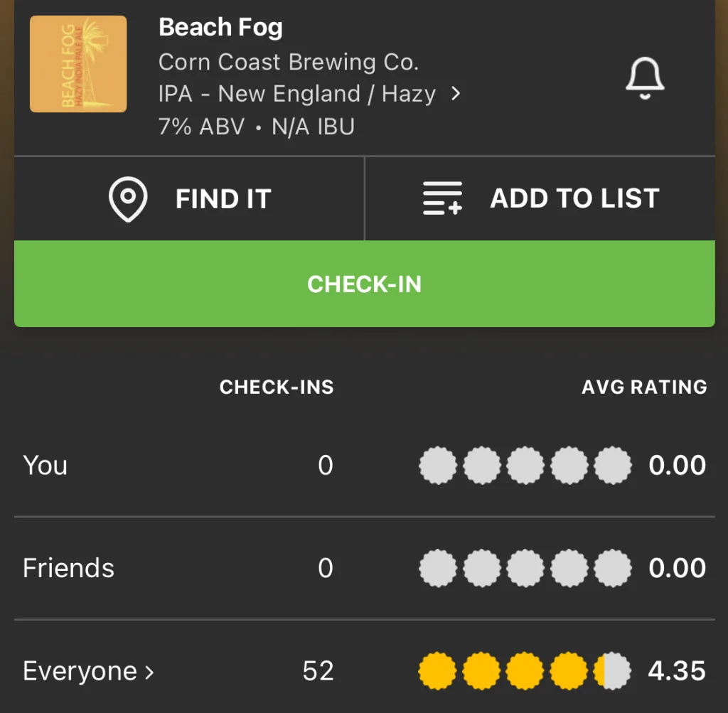Tap the notification bell icon
728x713 pixels.
[x=644, y=78]
